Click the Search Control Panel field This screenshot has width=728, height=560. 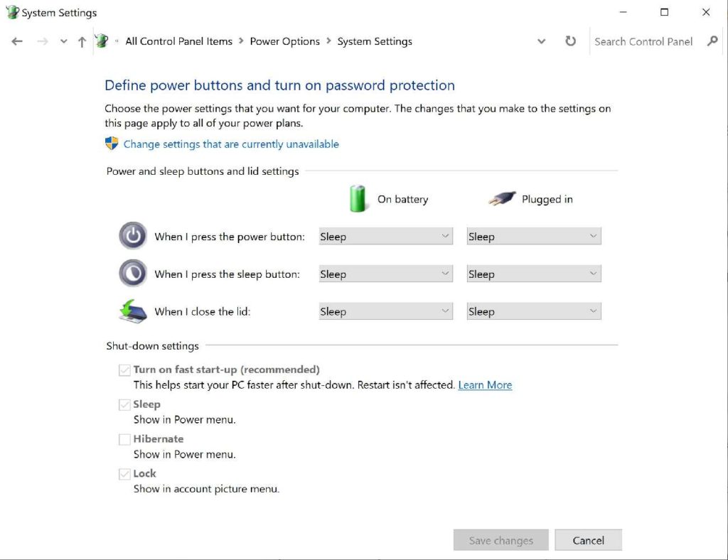pos(643,42)
